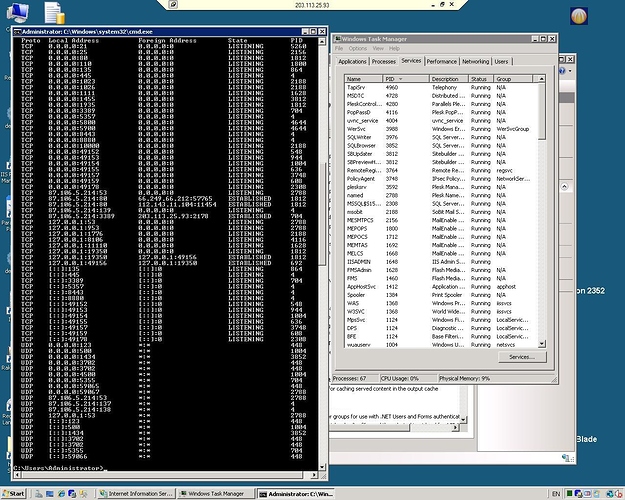
Task: Switch to Administrator cmd taskbar button
Action: [x=295, y=494]
